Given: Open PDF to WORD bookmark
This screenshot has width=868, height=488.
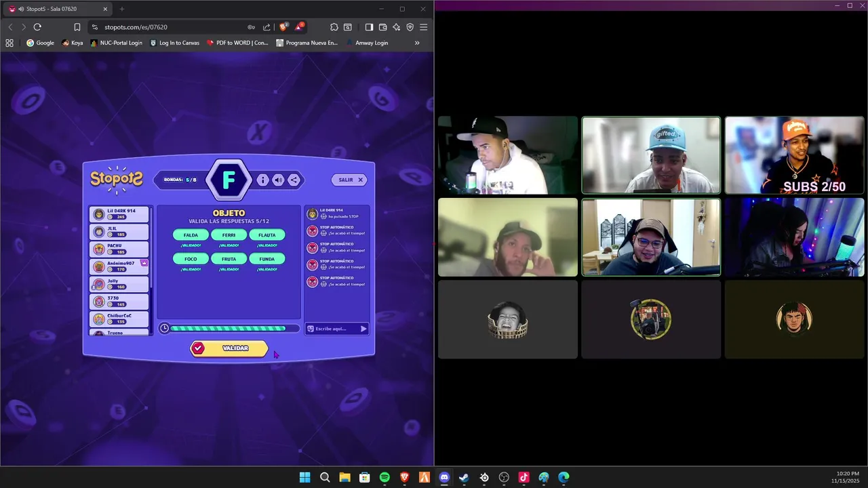Looking at the screenshot, I should [237, 43].
